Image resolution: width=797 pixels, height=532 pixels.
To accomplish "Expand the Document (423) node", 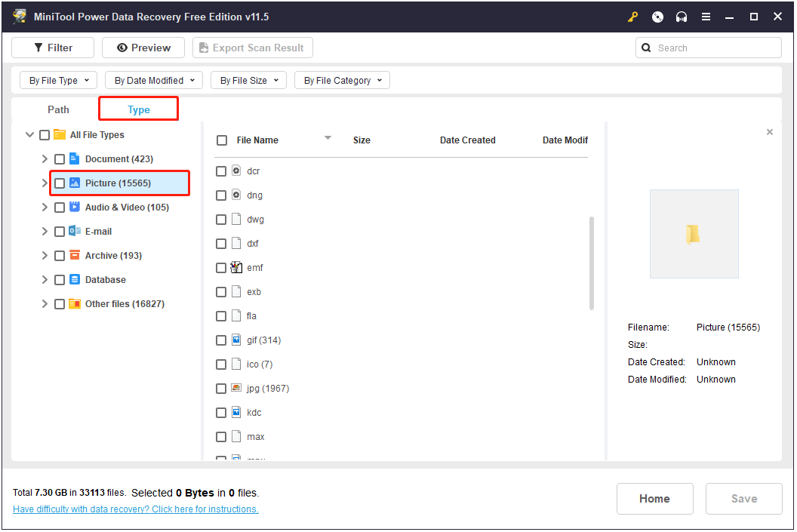I will 45,159.
